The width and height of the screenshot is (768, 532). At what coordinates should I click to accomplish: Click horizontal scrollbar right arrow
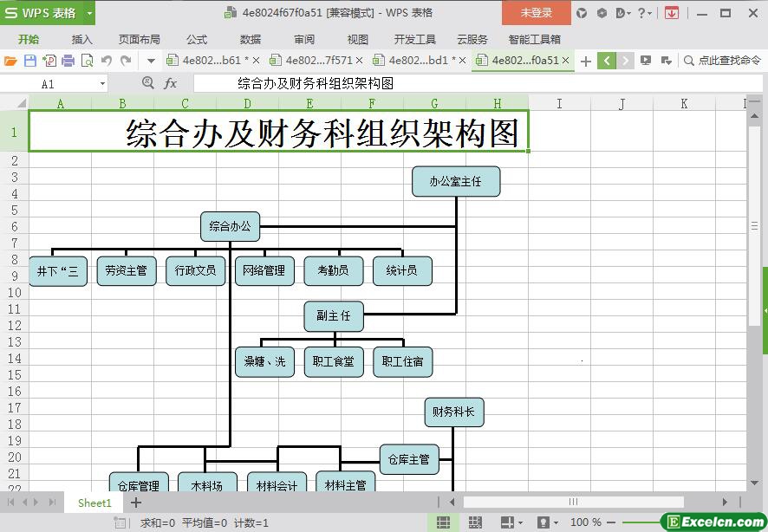(x=725, y=502)
